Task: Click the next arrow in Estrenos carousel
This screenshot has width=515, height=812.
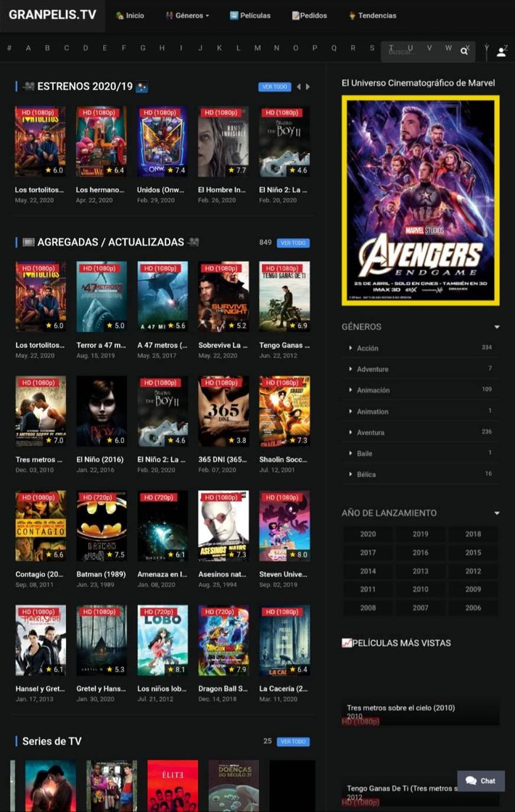Action: (308, 87)
